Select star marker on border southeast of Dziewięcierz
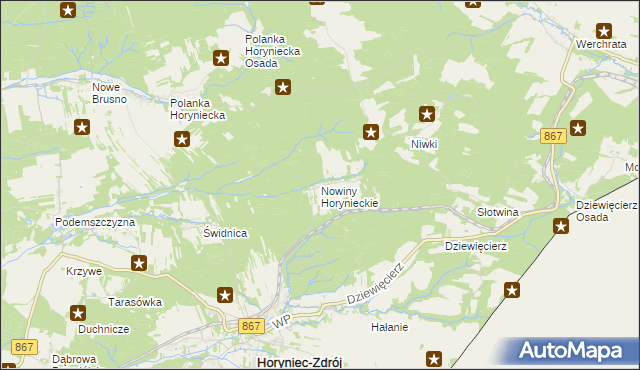This screenshot has height=370, width=640. coord(512,290)
